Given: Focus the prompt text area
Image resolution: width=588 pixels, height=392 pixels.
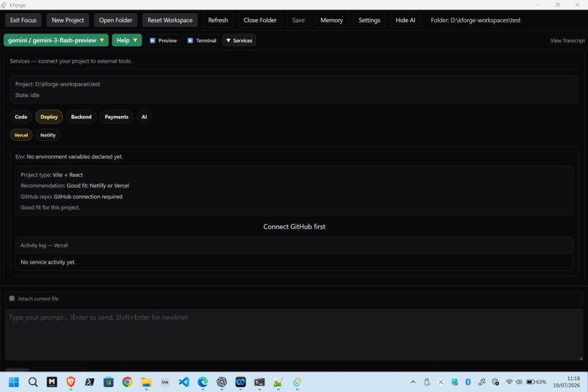Looking at the screenshot, I should click(294, 334).
